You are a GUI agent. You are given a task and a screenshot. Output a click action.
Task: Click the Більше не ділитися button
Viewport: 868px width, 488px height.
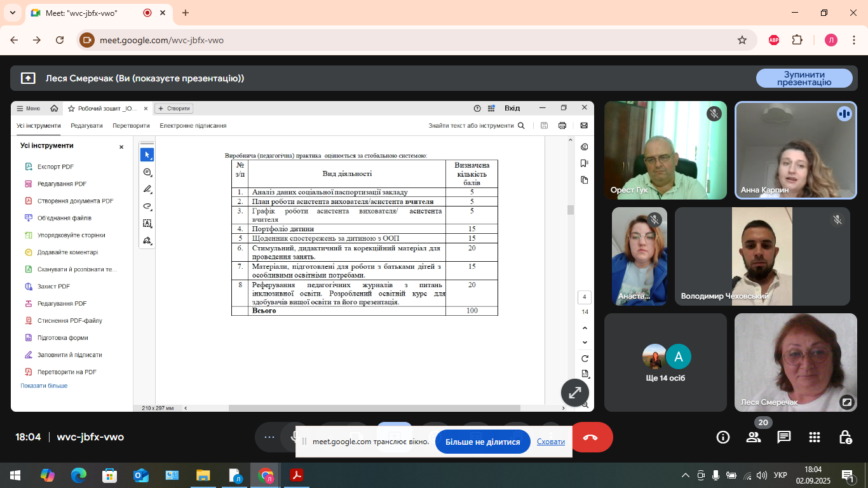click(482, 442)
